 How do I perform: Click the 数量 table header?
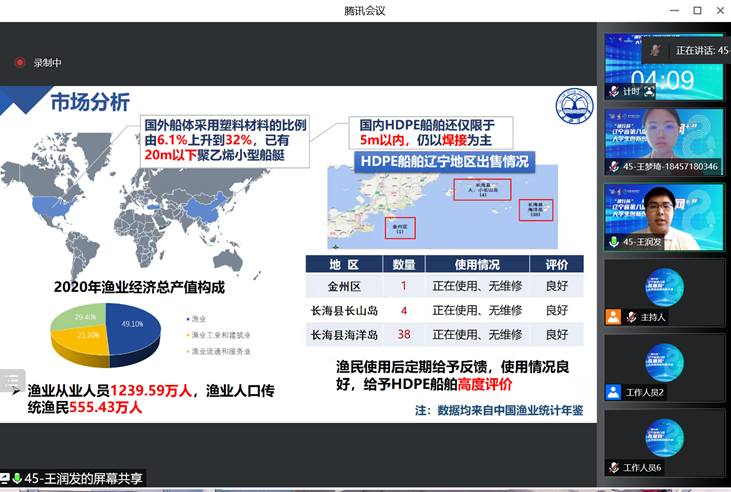[x=404, y=264]
